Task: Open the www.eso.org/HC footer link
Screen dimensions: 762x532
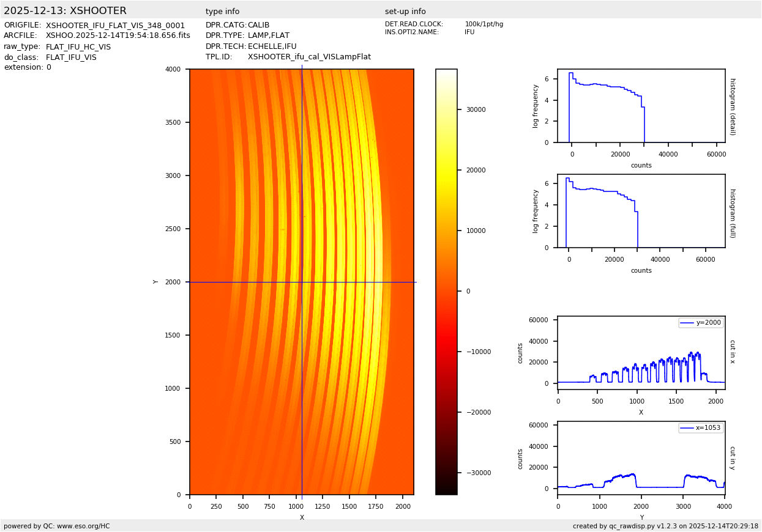Action: [83, 526]
